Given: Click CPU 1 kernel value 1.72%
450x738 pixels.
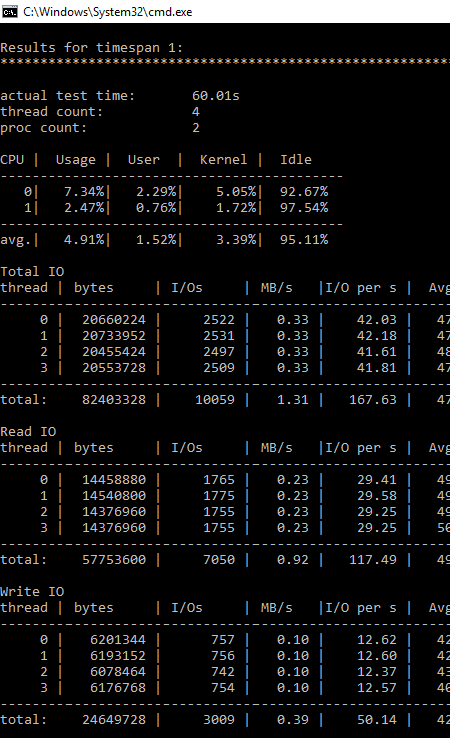Looking at the screenshot, I should (236, 208).
